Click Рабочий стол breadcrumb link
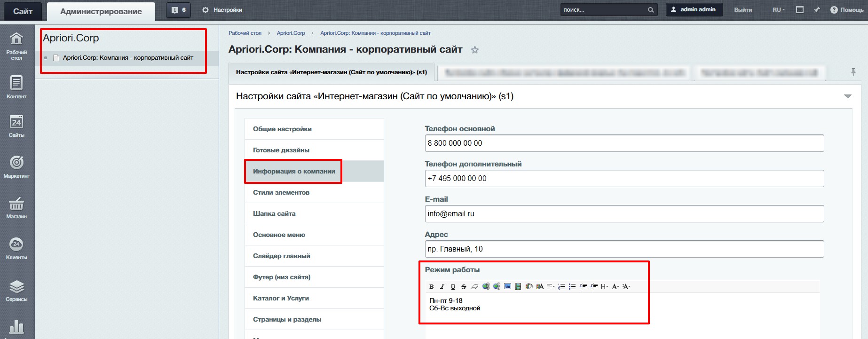 [245, 33]
